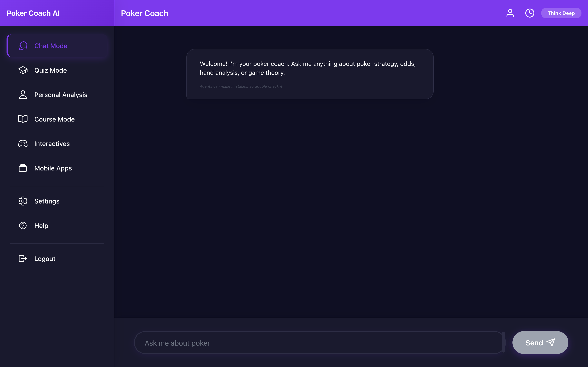Viewport: 588px width, 367px height.
Task: Open the Interactives section
Action: pyautogui.click(x=52, y=144)
